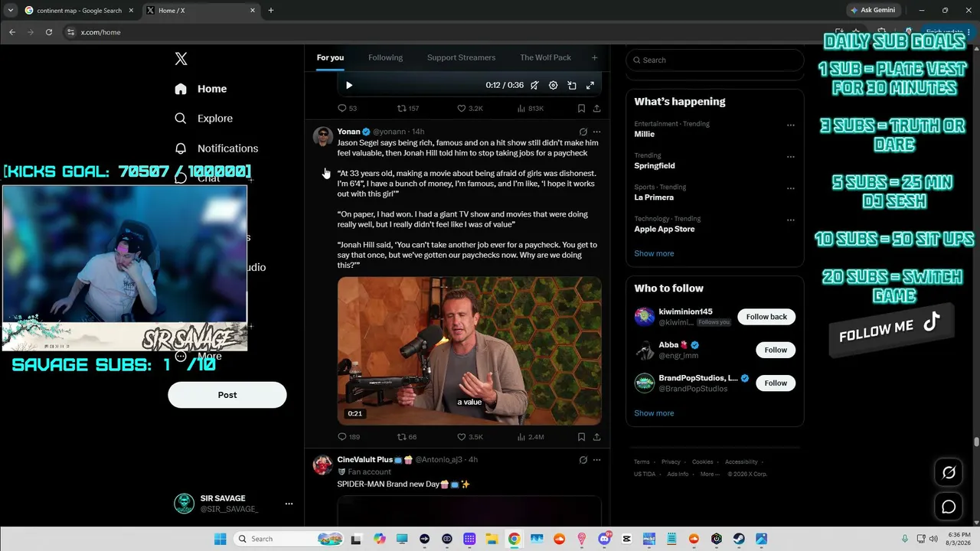
Task: Open the floating chat messages button
Action: 949,507
